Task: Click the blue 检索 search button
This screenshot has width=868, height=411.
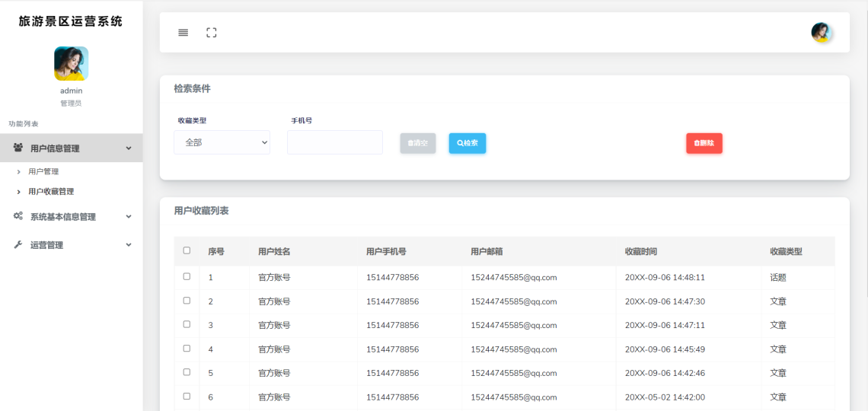Action: tap(468, 143)
